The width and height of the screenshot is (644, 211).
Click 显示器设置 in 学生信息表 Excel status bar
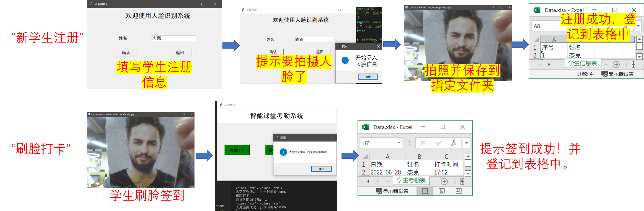618,74
